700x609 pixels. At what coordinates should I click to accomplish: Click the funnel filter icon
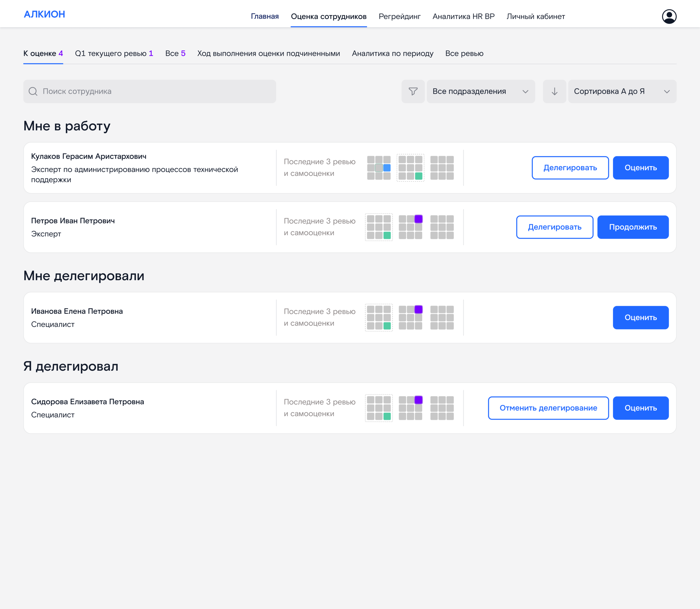(413, 91)
